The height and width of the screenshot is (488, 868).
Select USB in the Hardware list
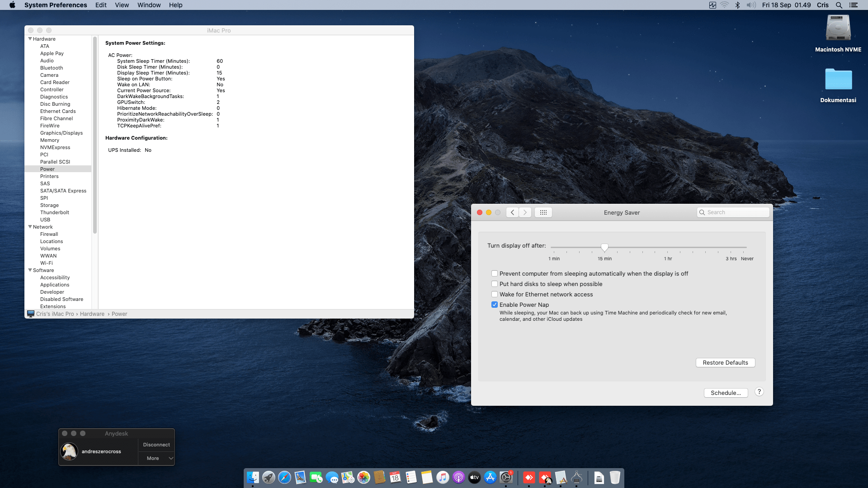tap(45, 220)
